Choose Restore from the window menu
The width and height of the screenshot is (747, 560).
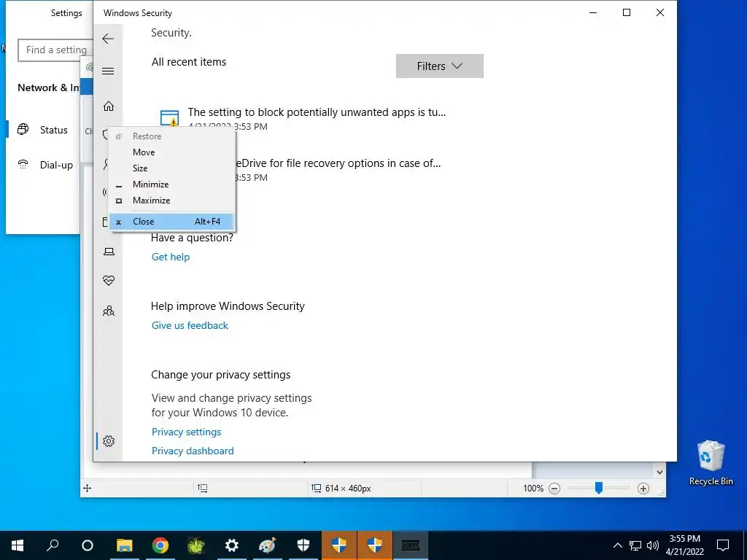(171, 136)
